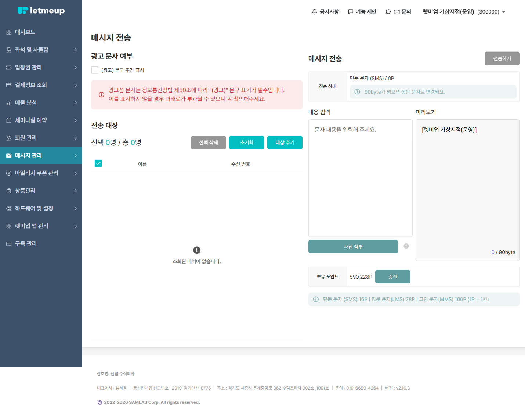Viewport: 525px width, 420px height.
Task: Click the 미리보기 preview panel
Action: pos(468,190)
